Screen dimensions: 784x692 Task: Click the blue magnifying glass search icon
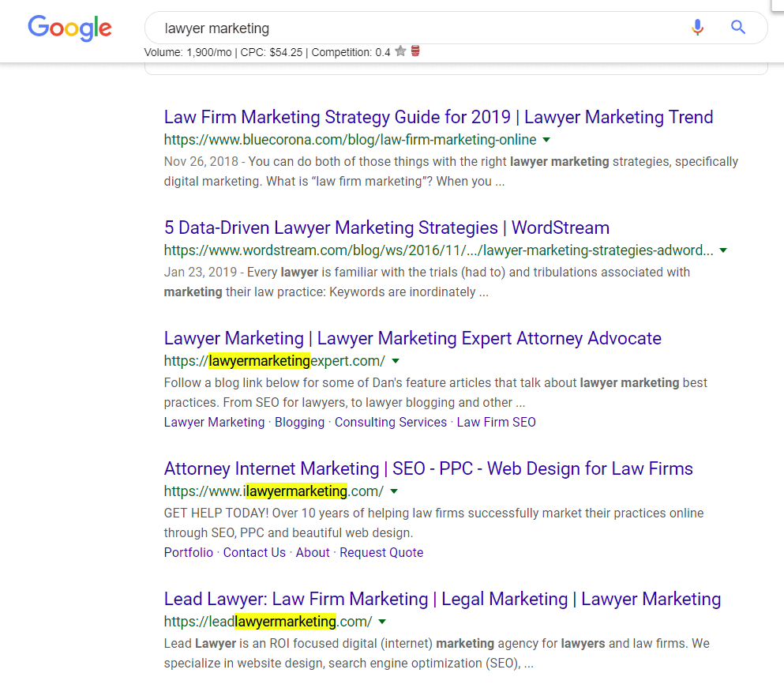(x=738, y=28)
